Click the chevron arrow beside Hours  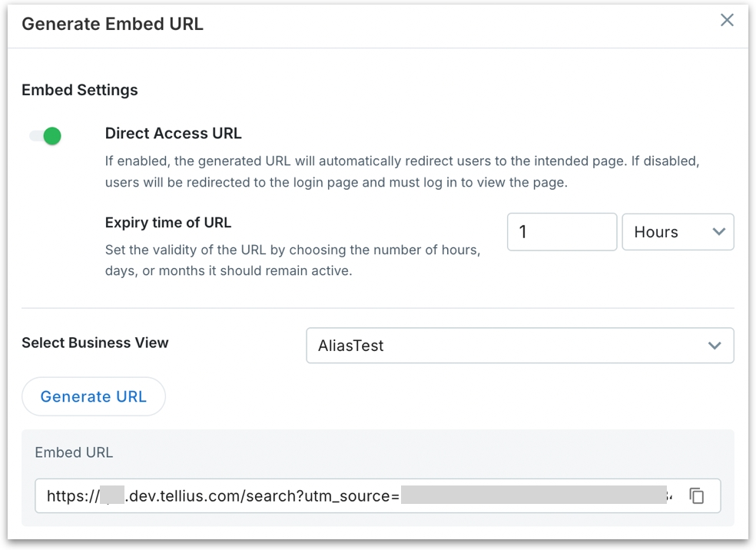[719, 232]
